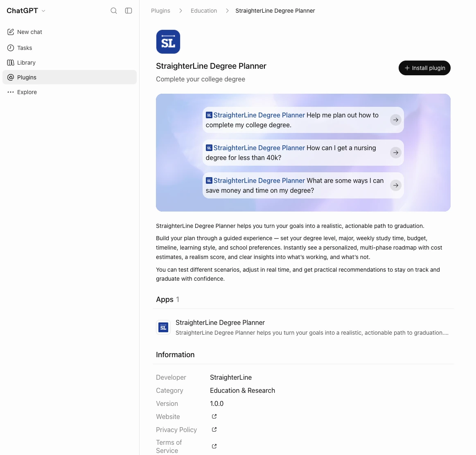Select 'What are some ways I can save' prompt

303,185
